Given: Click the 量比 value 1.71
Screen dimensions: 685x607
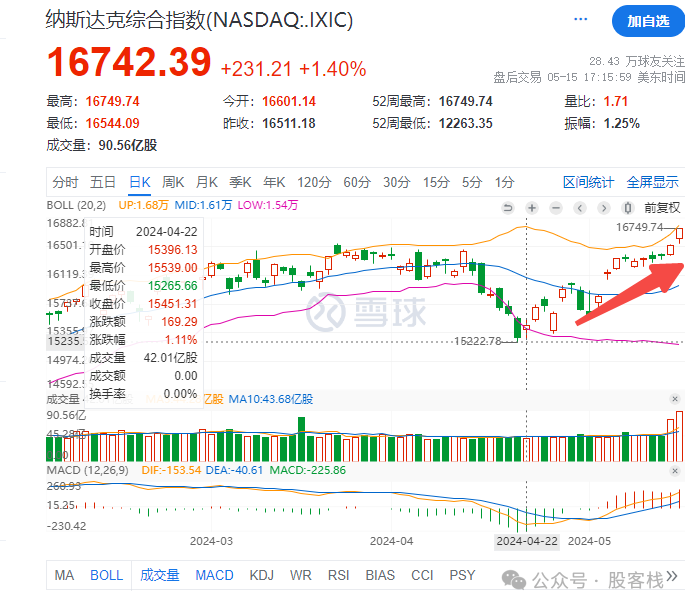Looking at the screenshot, I should (616, 101).
